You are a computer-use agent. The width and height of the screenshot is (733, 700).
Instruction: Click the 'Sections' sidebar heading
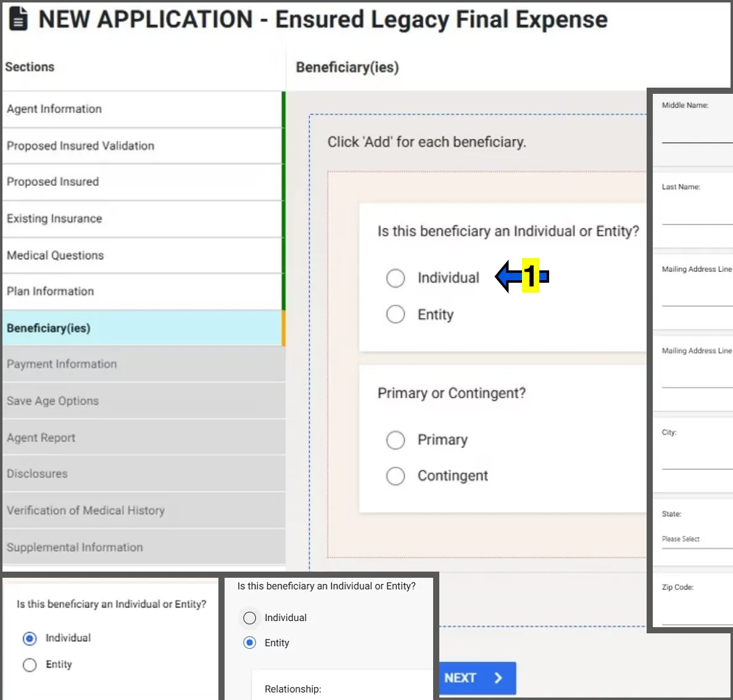(30, 67)
